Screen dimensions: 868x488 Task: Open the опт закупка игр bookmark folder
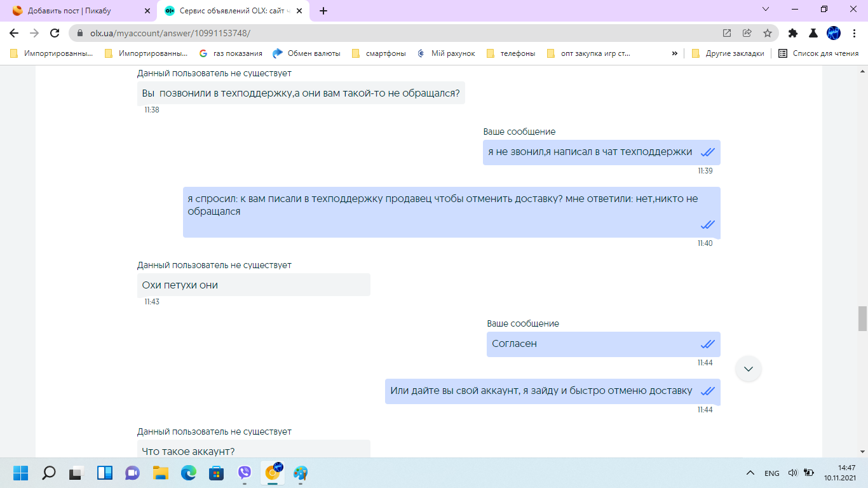point(588,53)
